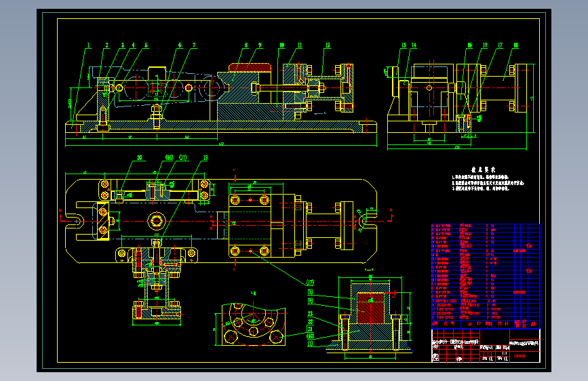588x381 pixels.
Task: Click callout number 23 beside the section view
Action: tap(310, 313)
